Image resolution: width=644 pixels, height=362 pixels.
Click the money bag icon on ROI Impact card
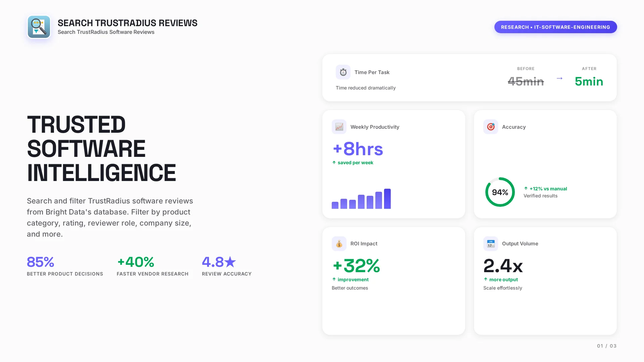339,244
